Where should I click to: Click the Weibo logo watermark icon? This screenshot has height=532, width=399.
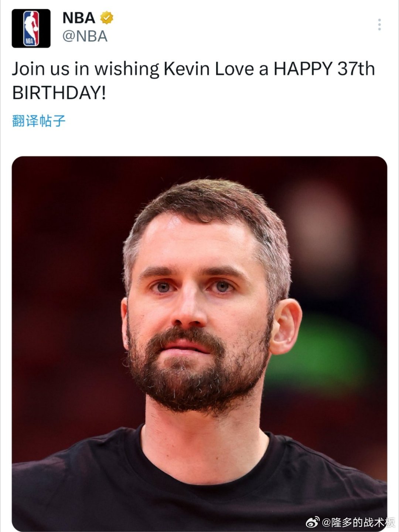tap(313, 522)
